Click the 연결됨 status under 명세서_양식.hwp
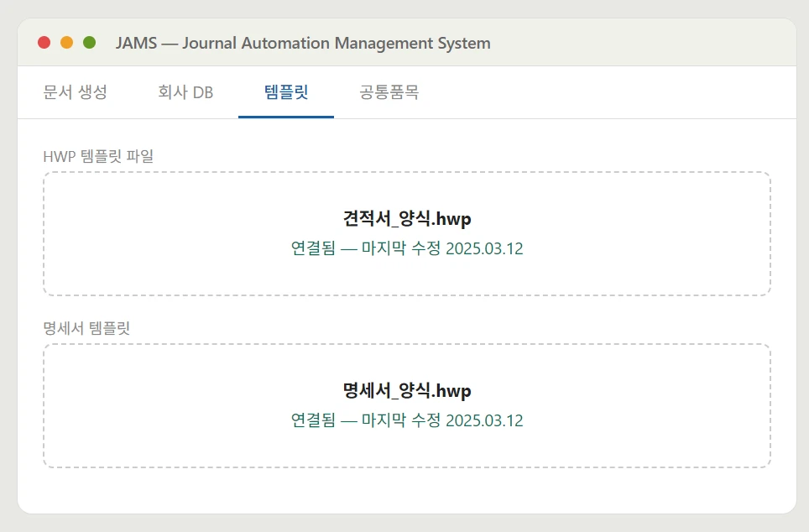Image resolution: width=809 pixels, height=532 pixels. pos(312,420)
